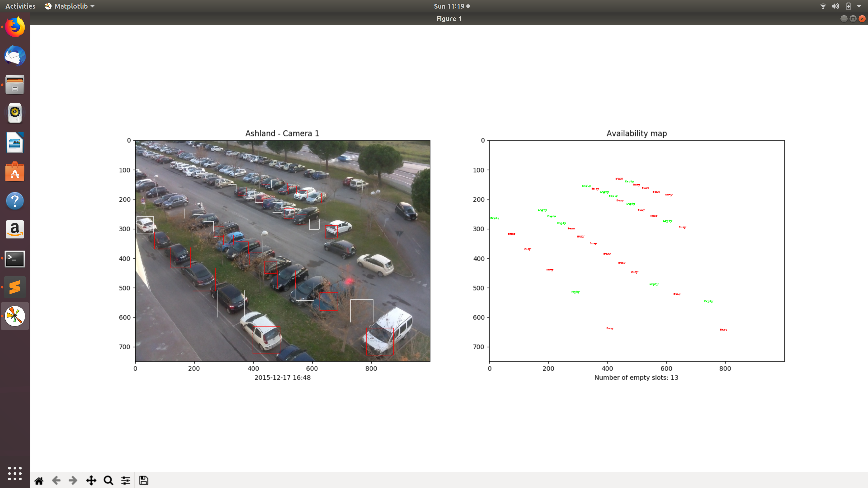Click the Home reset view icon

coord(39,480)
